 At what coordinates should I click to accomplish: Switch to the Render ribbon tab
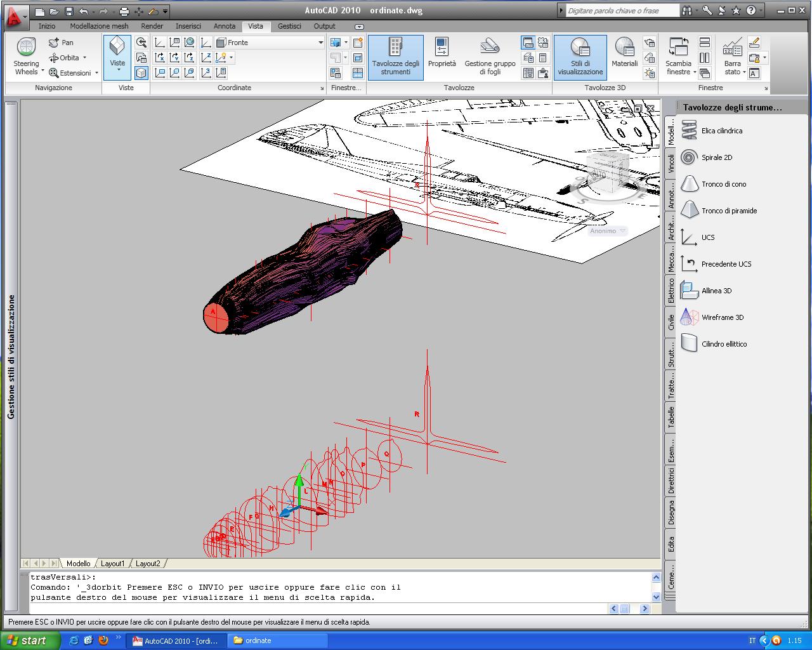pos(152,26)
